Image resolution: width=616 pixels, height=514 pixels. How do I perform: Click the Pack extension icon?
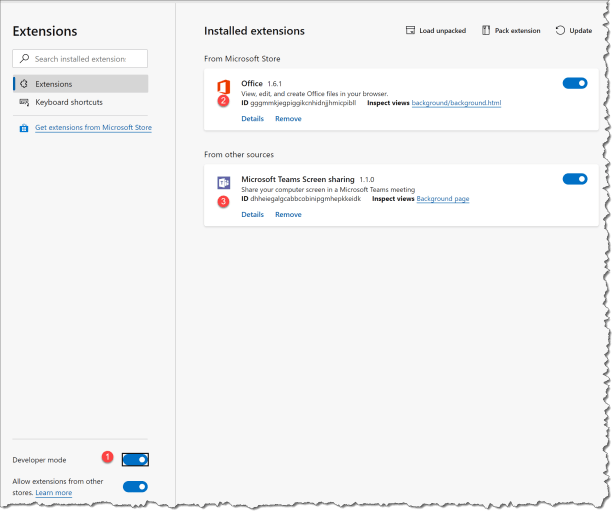click(x=486, y=30)
